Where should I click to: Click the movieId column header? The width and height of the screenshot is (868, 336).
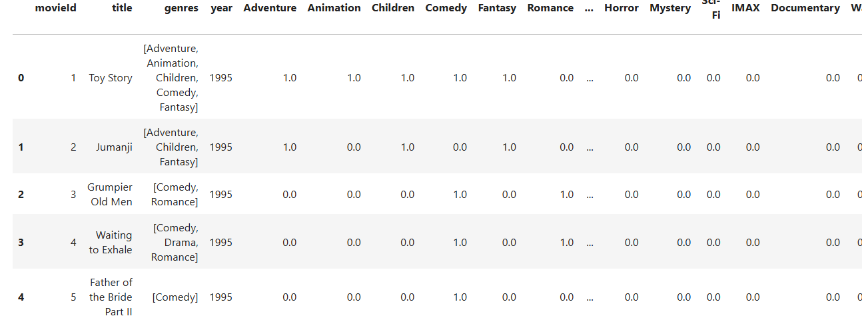click(55, 8)
